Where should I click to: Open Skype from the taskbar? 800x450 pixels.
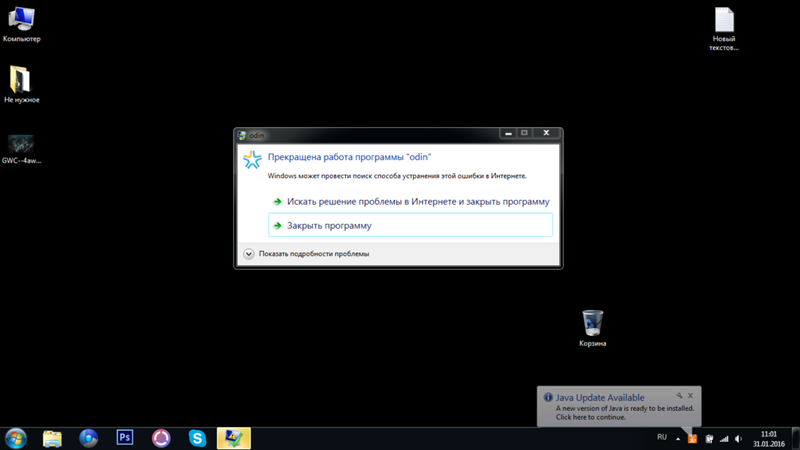point(197,438)
